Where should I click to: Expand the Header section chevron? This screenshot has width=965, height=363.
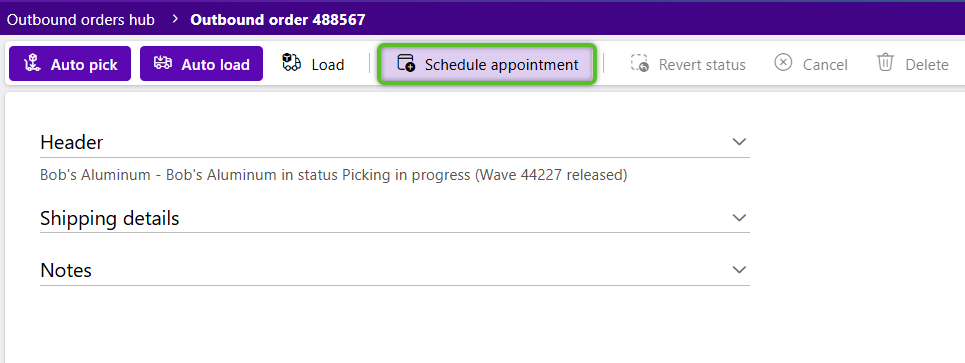click(739, 142)
